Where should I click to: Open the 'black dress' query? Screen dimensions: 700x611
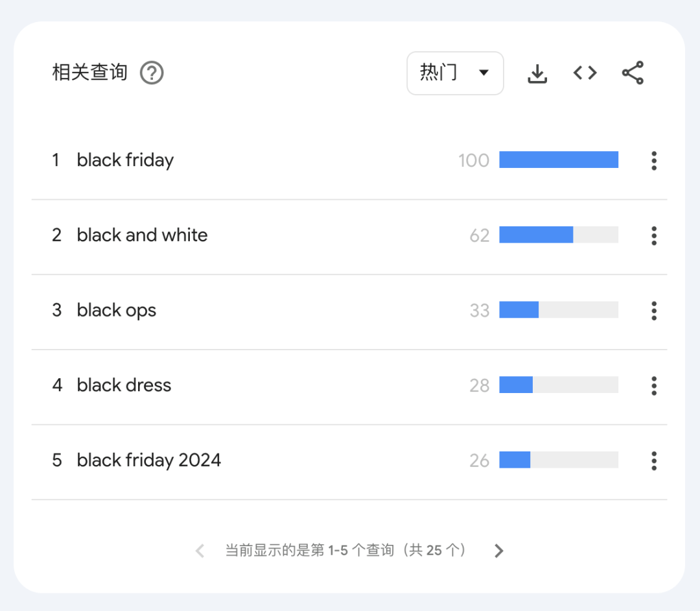click(x=124, y=385)
